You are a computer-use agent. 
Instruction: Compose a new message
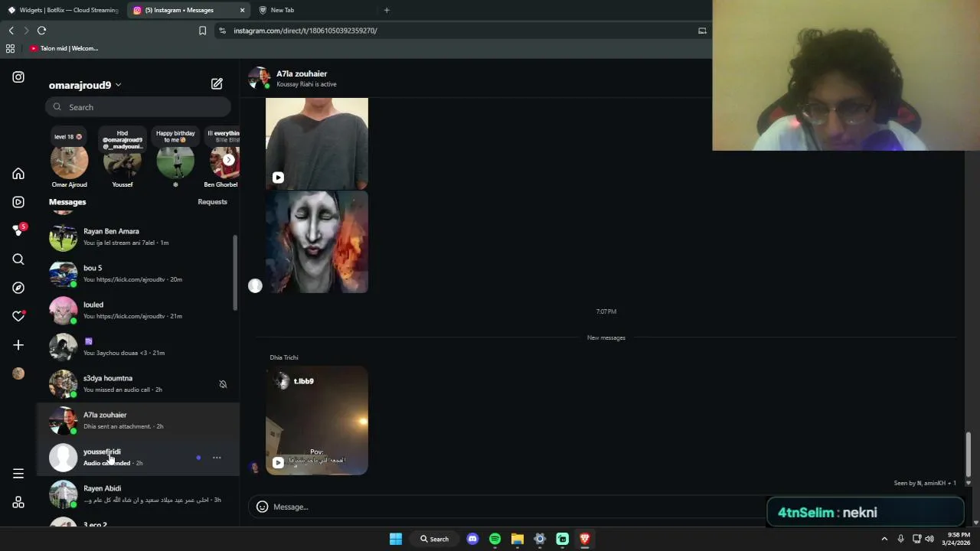(217, 83)
